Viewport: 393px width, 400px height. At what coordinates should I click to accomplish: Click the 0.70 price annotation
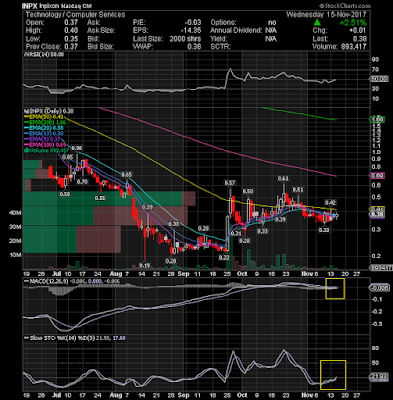[82, 182]
